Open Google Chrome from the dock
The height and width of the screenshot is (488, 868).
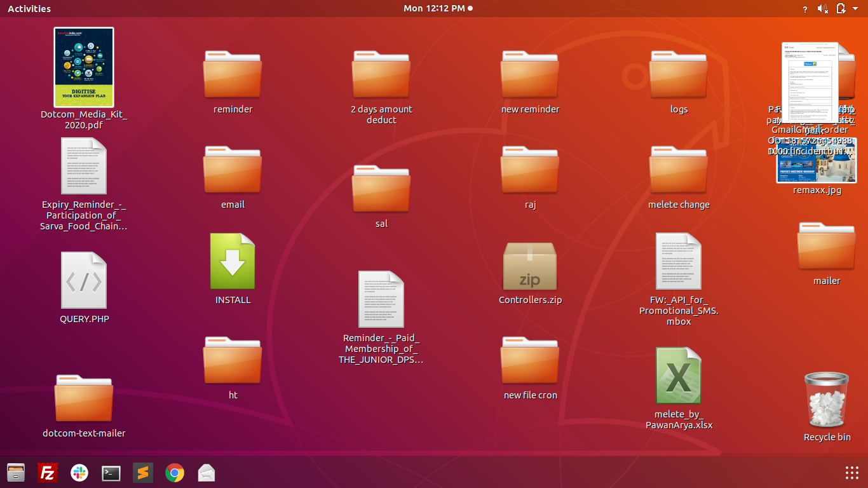pyautogui.click(x=175, y=473)
